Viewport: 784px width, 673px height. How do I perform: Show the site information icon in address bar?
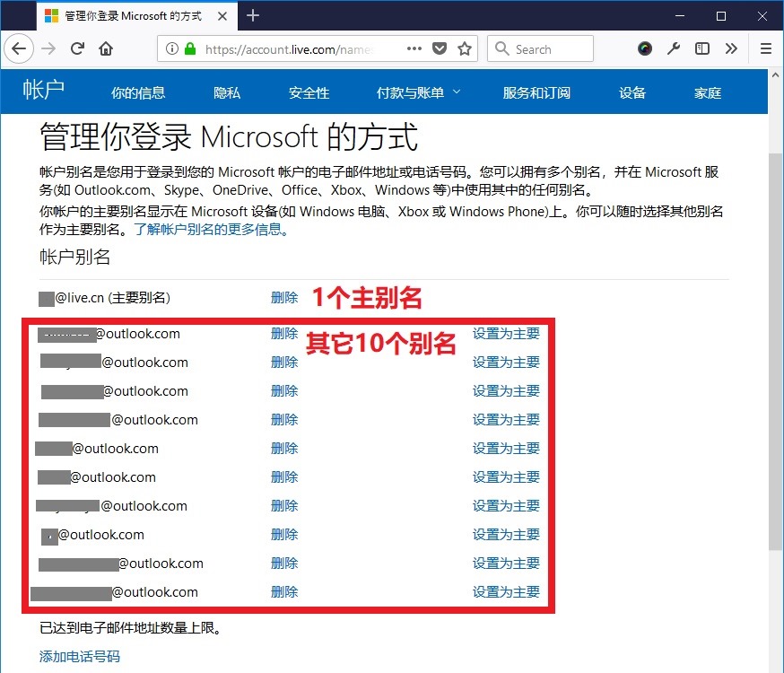point(172,49)
